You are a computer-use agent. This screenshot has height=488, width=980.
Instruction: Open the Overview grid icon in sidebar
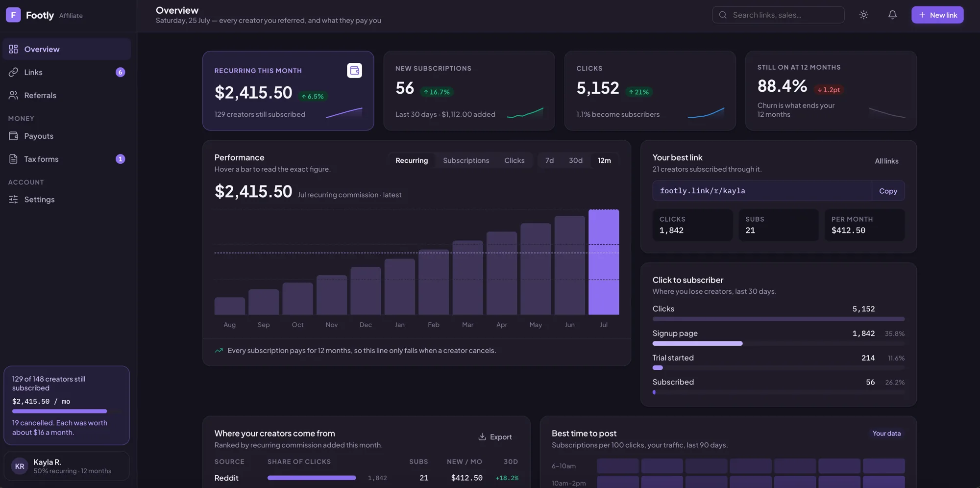pos(13,49)
